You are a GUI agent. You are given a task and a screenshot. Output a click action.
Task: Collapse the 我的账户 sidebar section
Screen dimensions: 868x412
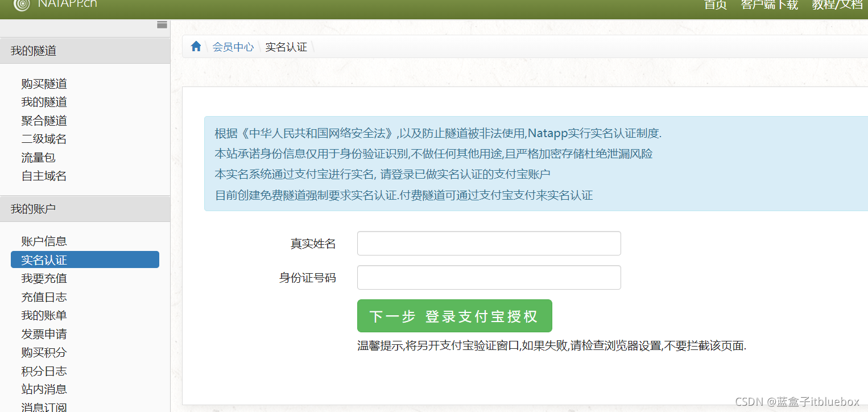[85, 209]
